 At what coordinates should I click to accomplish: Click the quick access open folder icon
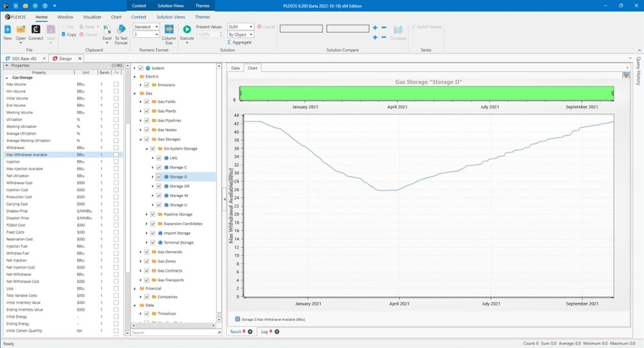click(25, 6)
